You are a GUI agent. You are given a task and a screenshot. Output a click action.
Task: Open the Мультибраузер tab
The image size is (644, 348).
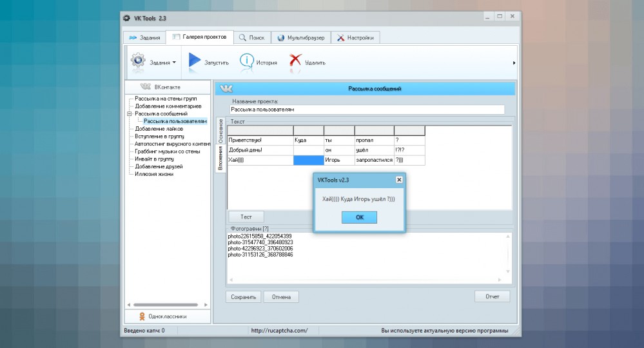click(301, 37)
